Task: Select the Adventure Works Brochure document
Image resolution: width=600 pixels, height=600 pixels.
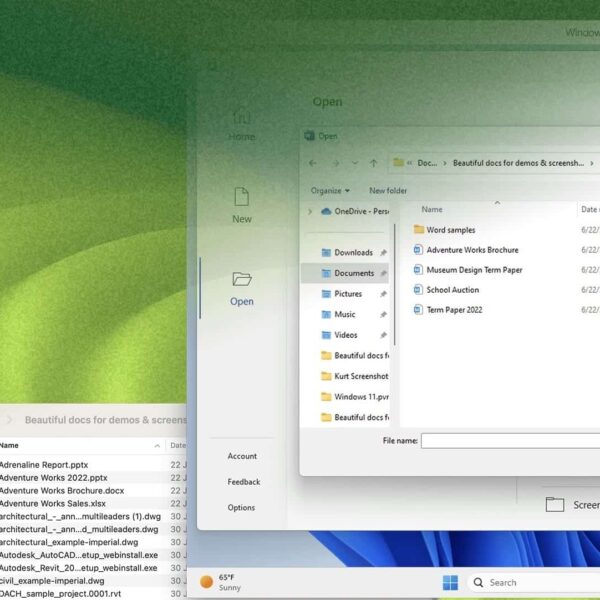Action: coord(472,250)
